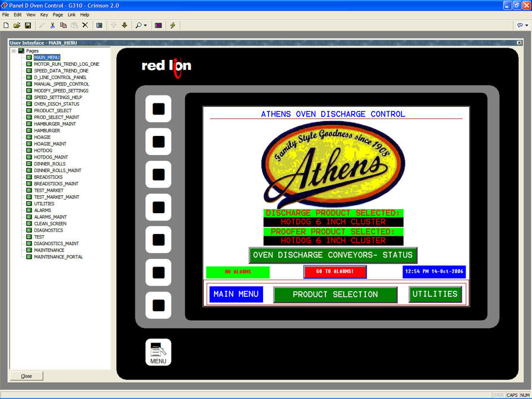Click the Delete X toolbar icon

pos(85,26)
